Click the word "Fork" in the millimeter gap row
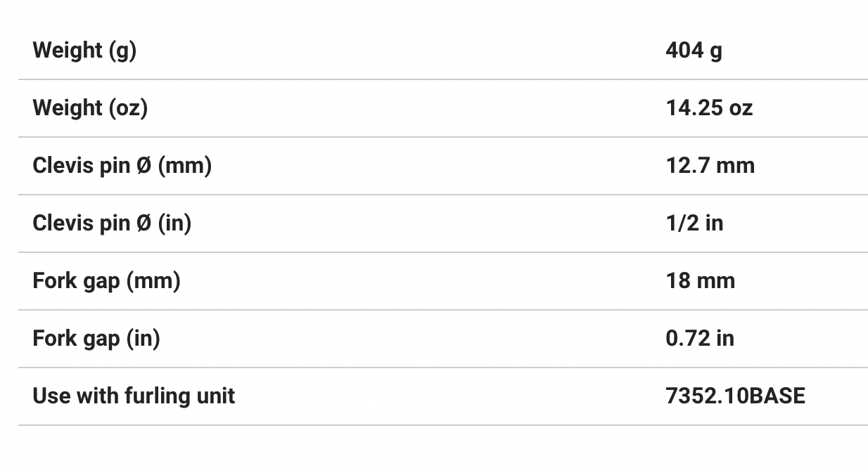The width and height of the screenshot is (868, 468). (52, 281)
